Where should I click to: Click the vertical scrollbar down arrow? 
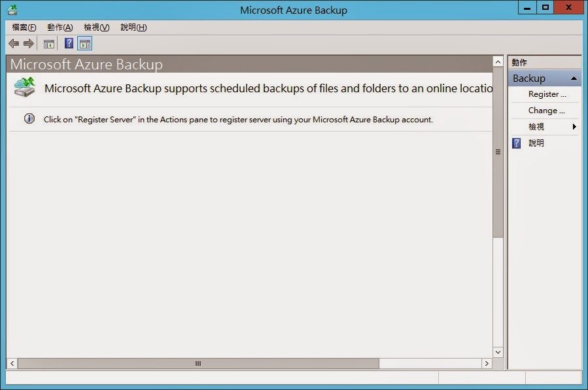[498, 352]
